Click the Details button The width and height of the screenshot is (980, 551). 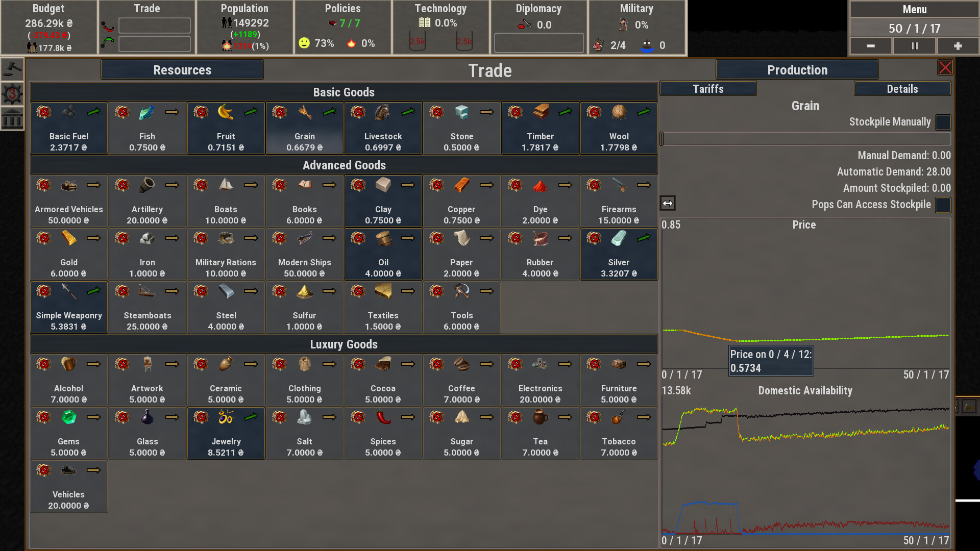tap(902, 89)
